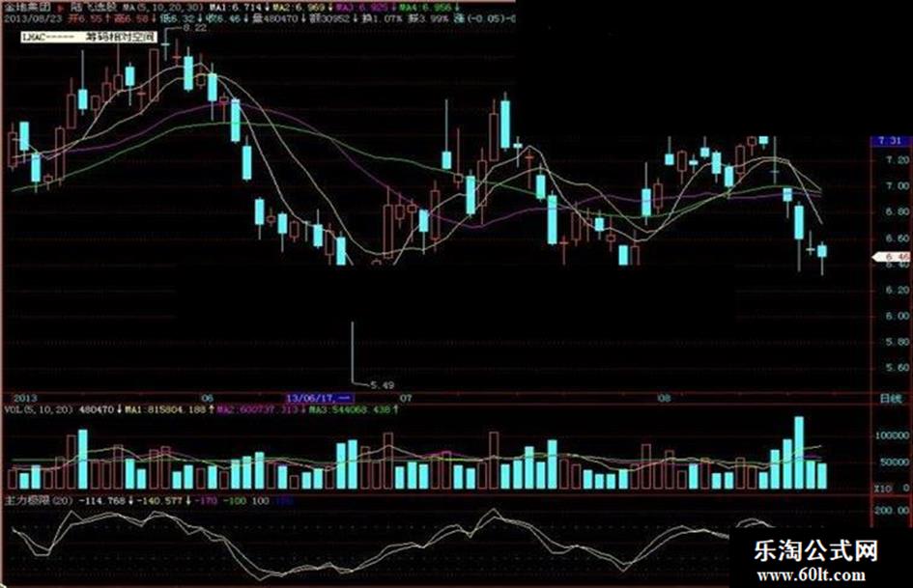
Task: Click the green volume MA3 544068.438 value
Action: point(349,409)
